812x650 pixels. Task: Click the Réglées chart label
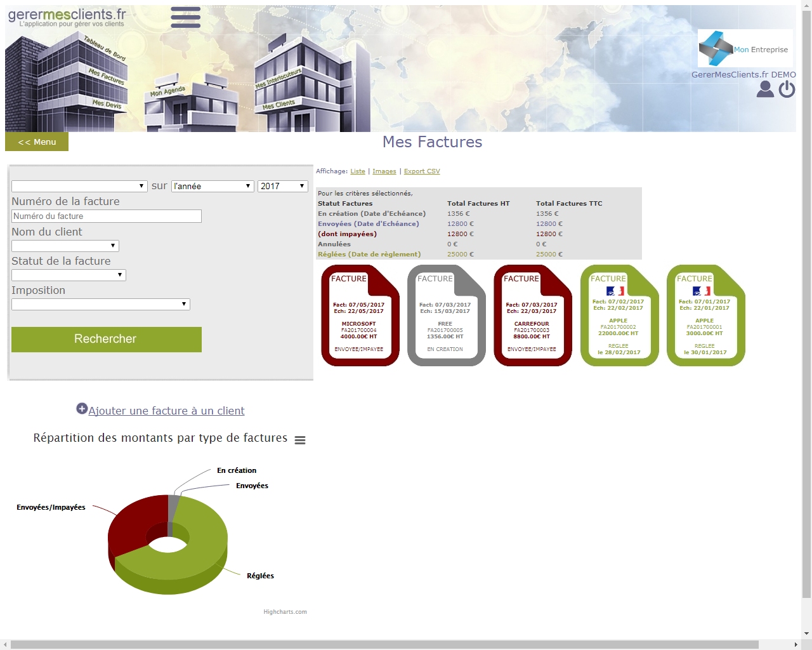[260, 576]
